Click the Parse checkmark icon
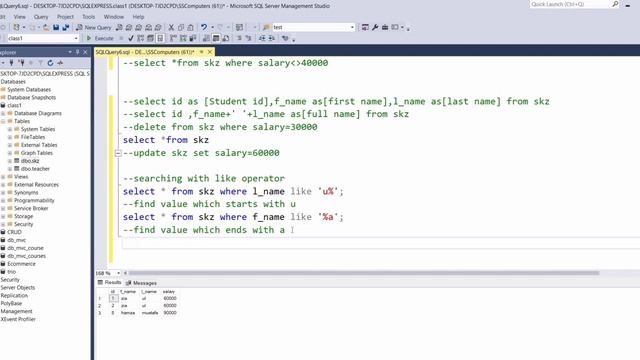This screenshot has height=360, width=640. (131, 38)
